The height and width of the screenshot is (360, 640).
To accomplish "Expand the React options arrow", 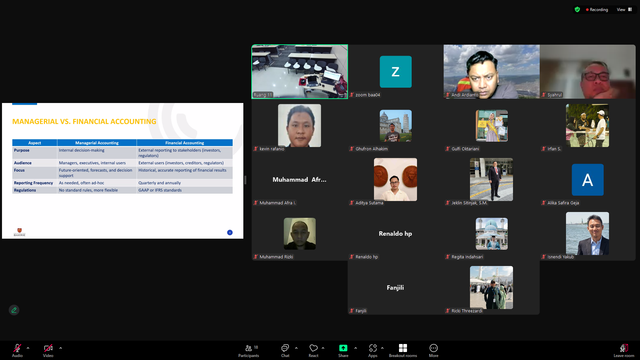I will tap(323, 348).
